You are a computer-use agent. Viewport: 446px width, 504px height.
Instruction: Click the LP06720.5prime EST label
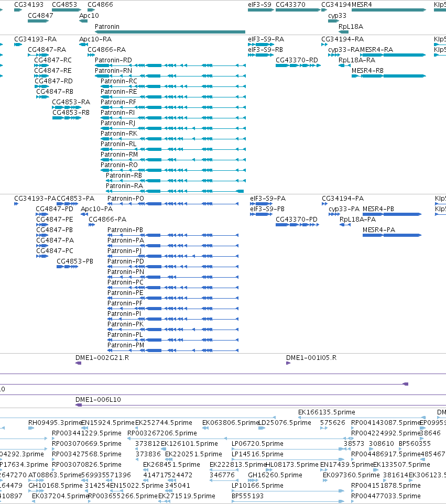tap(257, 444)
